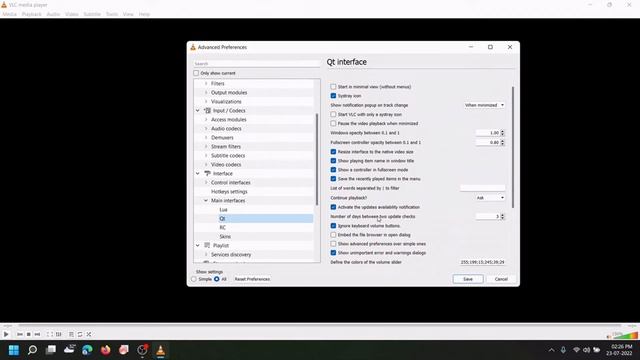The height and width of the screenshot is (360, 640).
Task: Toggle Ignore keyboard volume buttons
Action: click(333, 226)
